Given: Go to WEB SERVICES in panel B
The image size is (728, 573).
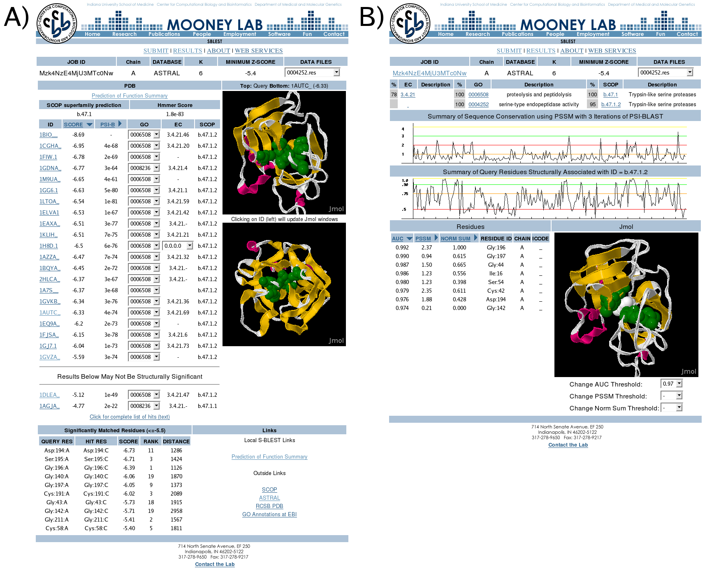Looking at the screenshot, I should (x=612, y=51).
